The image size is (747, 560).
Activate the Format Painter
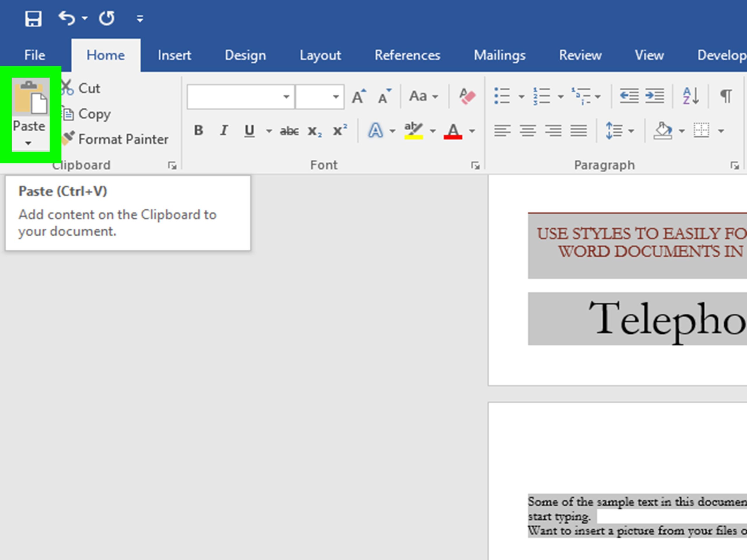(116, 139)
